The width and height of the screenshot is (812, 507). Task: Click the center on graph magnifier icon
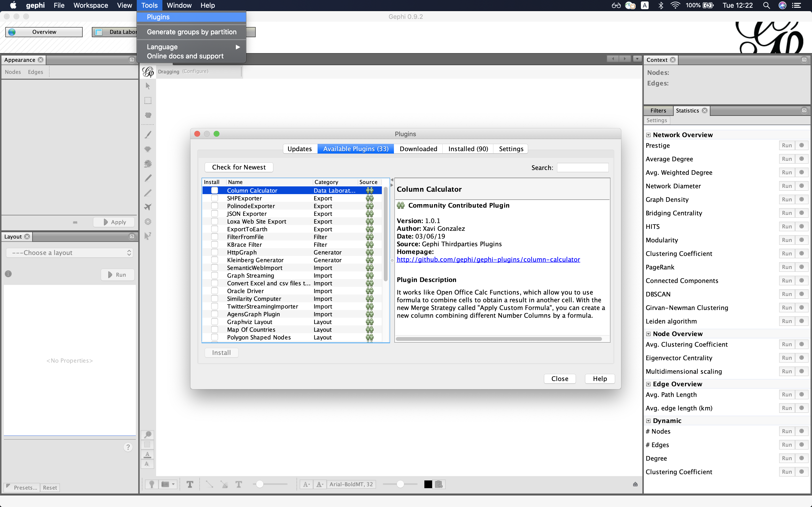(x=148, y=435)
